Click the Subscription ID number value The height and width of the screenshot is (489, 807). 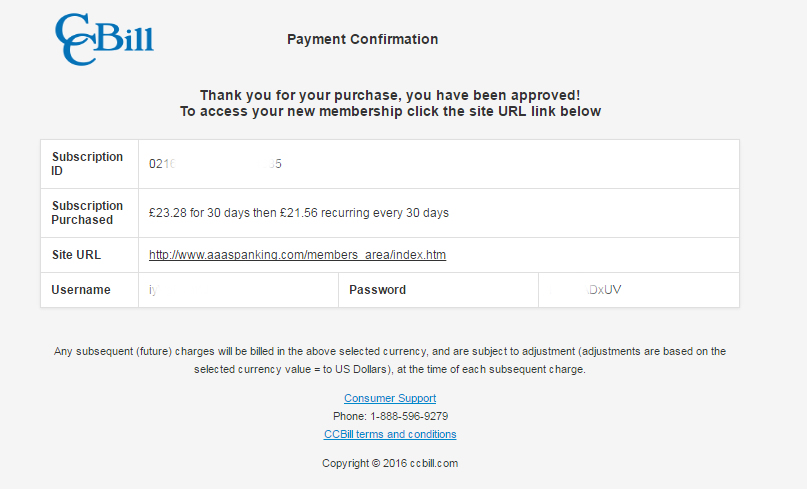coord(215,164)
